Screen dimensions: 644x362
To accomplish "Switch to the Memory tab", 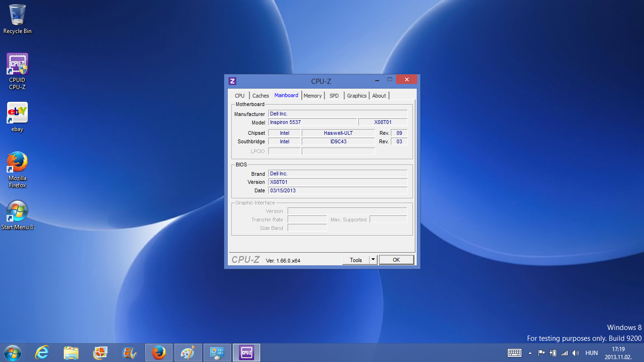I will point(313,96).
